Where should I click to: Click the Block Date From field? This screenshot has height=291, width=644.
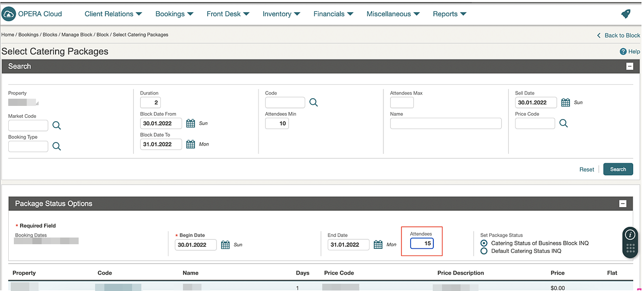[x=161, y=123]
